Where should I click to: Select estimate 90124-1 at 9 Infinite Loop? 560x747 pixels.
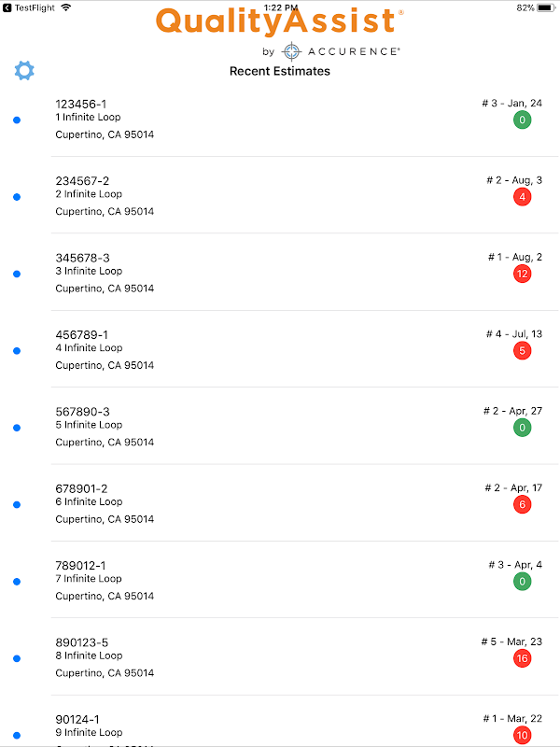tap(305, 721)
